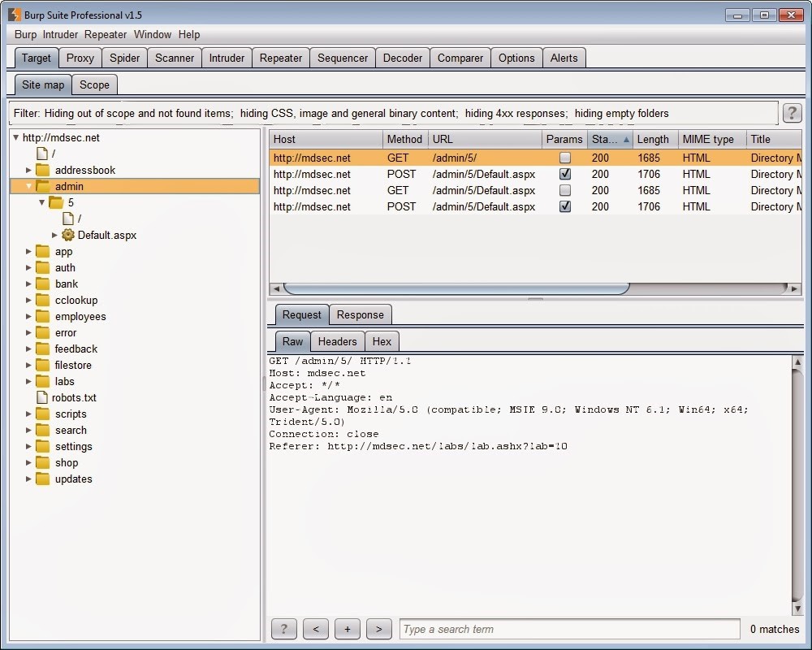Expand the bank folder
The width and height of the screenshot is (812, 650).
pyautogui.click(x=28, y=284)
